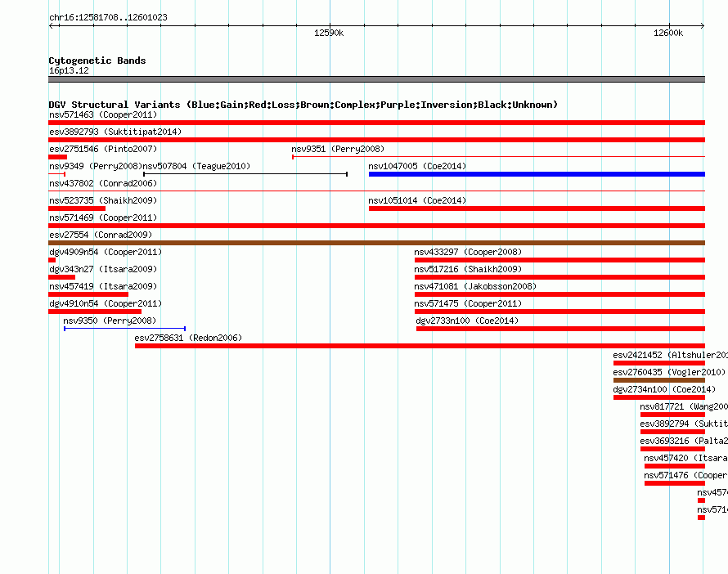Select nsv523735 (Shaikh2009) label
The width and height of the screenshot is (728, 574).
pyautogui.click(x=103, y=200)
